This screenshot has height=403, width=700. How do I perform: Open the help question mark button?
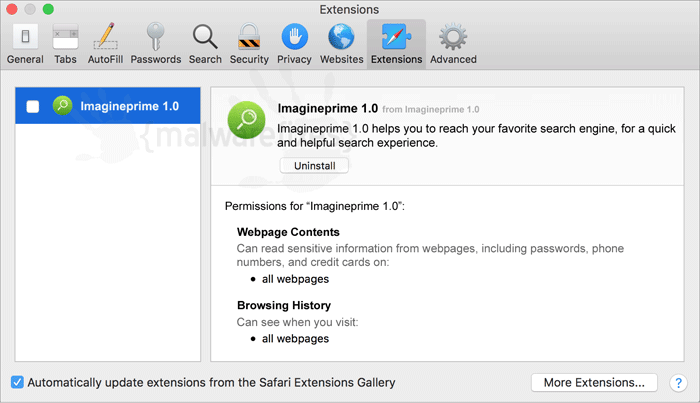tap(678, 382)
